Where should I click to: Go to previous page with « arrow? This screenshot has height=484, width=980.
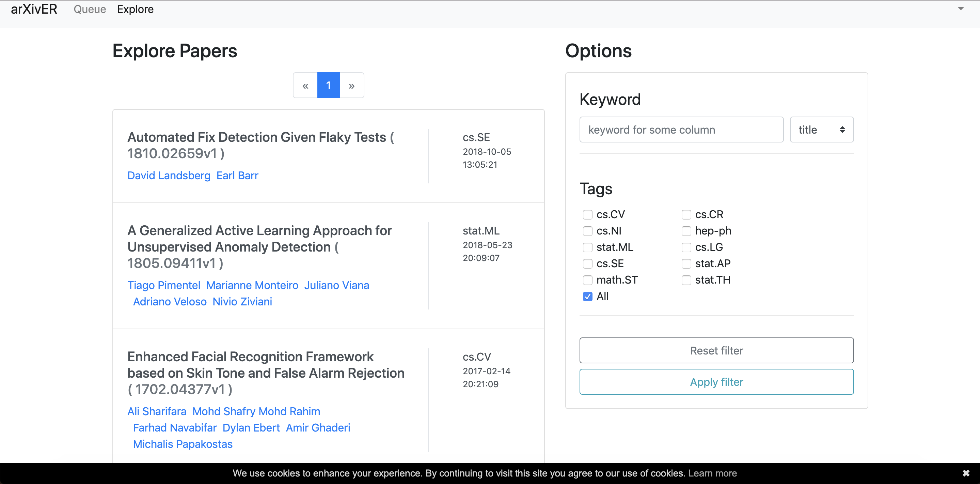(305, 86)
